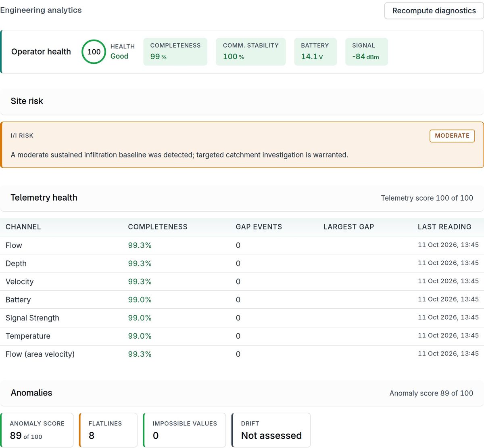Select the Battery 14.1 V tile

click(315, 52)
